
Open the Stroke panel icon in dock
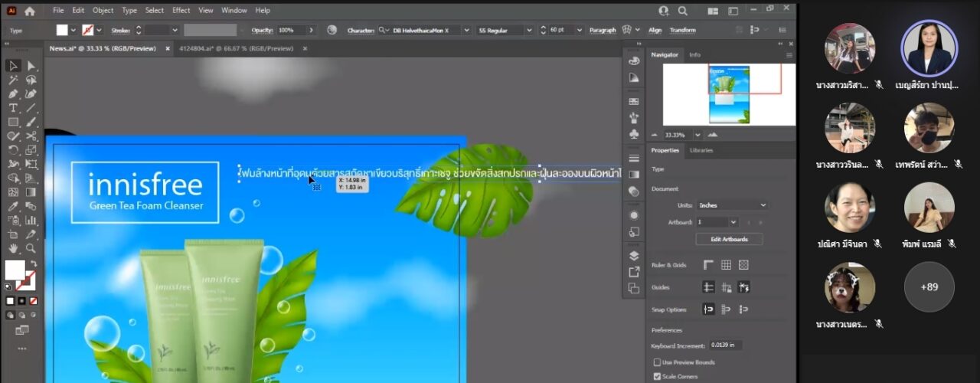pyautogui.click(x=634, y=158)
